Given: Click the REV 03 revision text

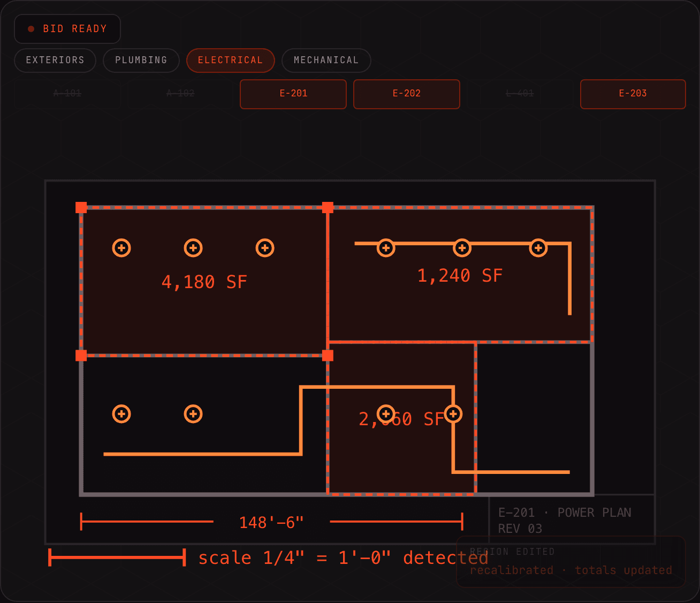Looking at the screenshot, I should [x=520, y=529].
